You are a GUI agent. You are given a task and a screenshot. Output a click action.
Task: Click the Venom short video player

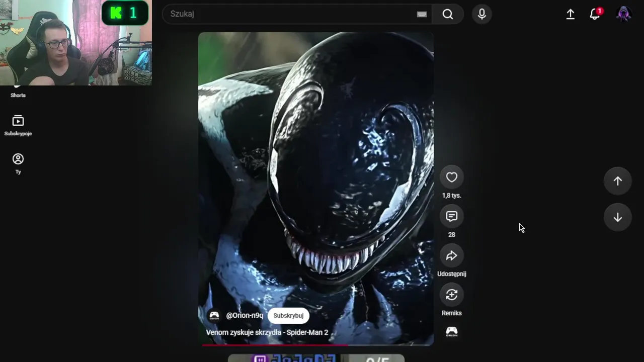point(316,189)
